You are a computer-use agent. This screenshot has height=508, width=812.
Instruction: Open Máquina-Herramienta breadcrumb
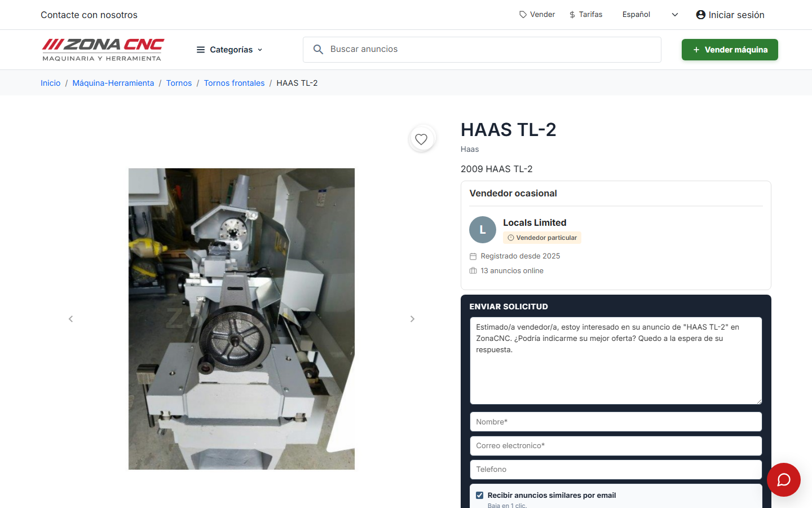[x=113, y=83]
